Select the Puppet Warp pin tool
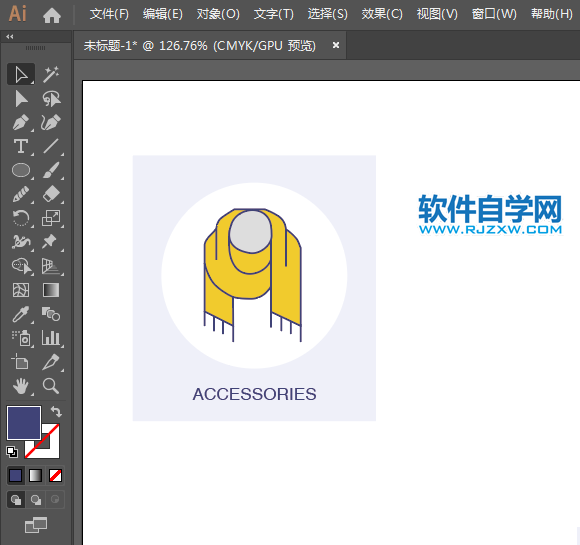The image size is (580, 545). [51, 242]
